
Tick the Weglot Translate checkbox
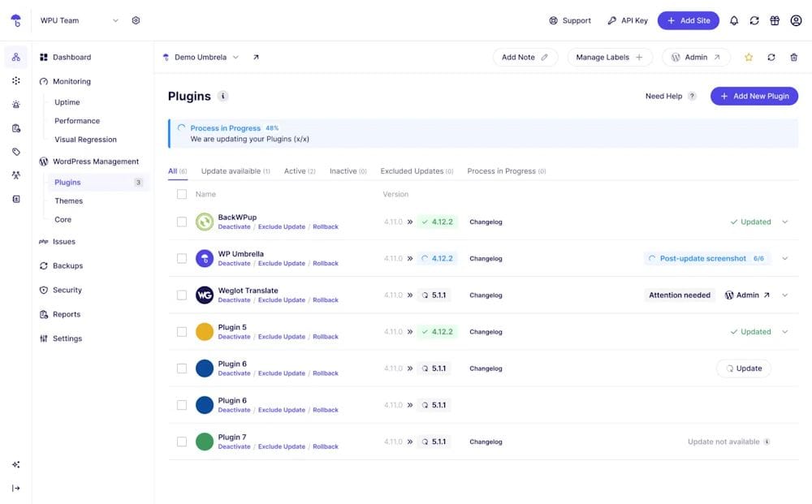point(182,295)
